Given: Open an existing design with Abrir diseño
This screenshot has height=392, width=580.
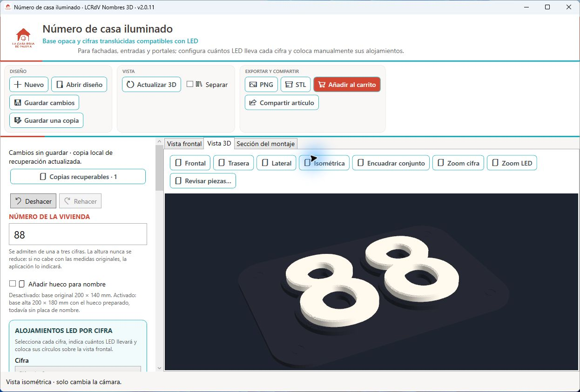Looking at the screenshot, I should [79, 85].
